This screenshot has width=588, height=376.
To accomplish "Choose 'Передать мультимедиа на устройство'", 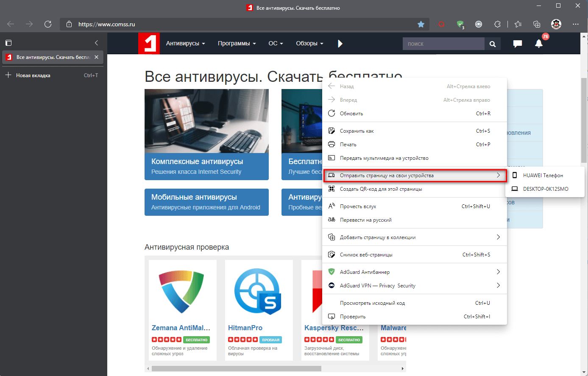I will (x=415, y=158).
